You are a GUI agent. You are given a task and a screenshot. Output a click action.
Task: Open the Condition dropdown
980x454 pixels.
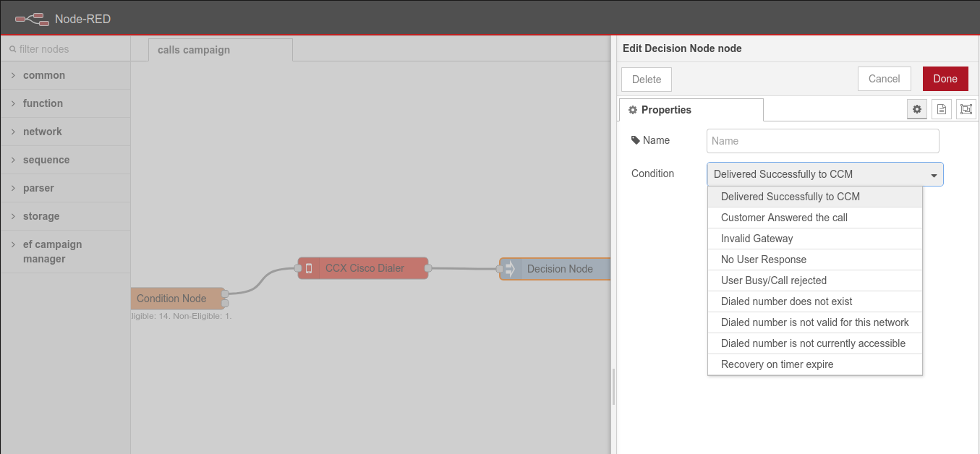click(825, 174)
